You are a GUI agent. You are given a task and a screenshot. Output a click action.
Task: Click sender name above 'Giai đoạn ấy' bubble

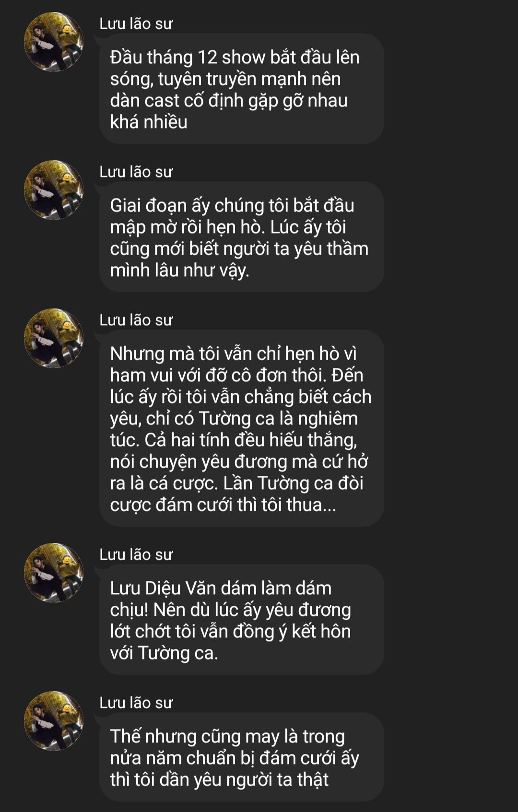pos(136,172)
